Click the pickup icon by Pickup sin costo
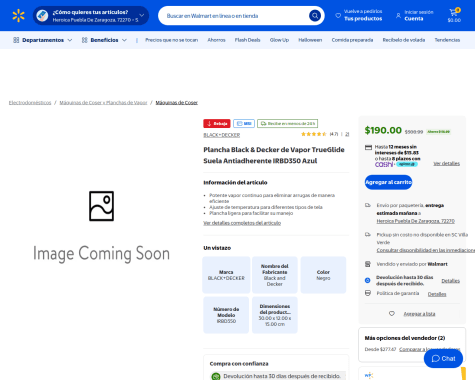Viewport: 475px width, 380px height. click(x=368, y=235)
